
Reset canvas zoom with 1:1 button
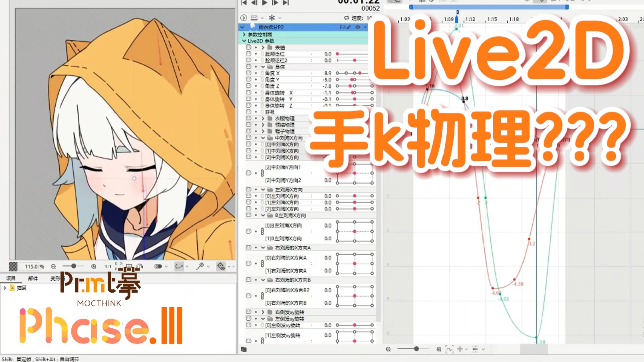pyautogui.click(x=108, y=266)
